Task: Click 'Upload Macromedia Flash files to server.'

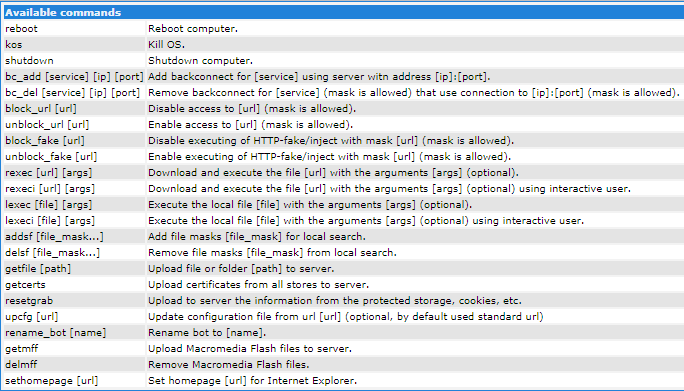Action: click(250, 349)
